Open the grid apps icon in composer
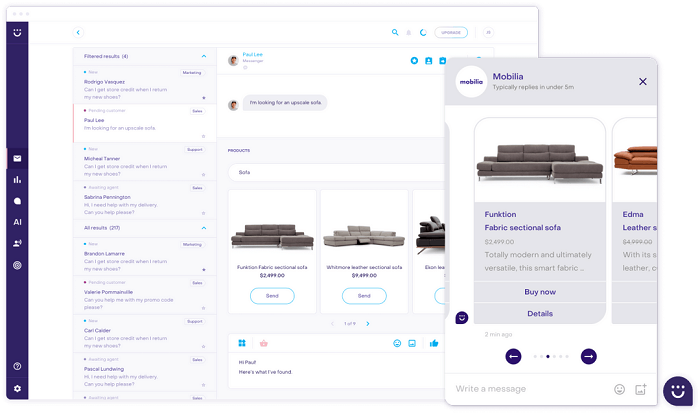Viewport: 700px width, 418px height. pyautogui.click(x=242, y=343)
